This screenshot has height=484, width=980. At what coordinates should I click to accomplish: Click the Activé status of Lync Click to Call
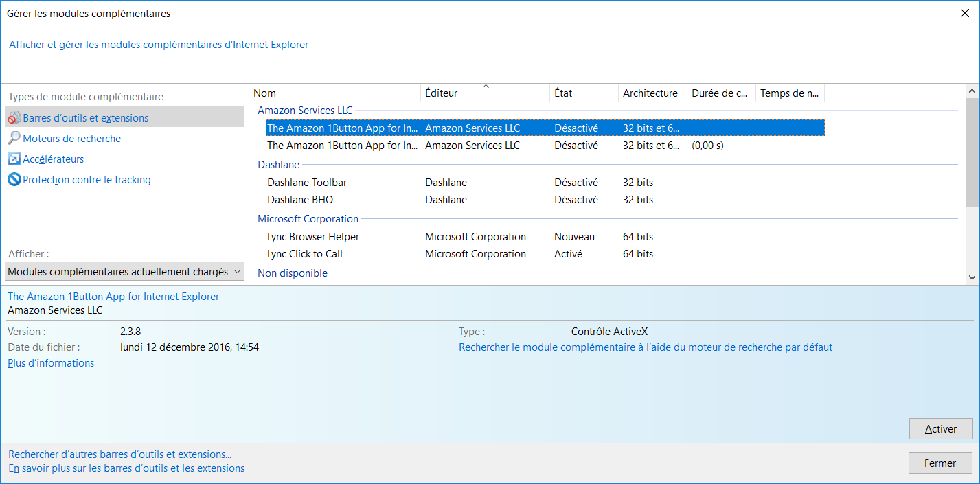(x=568, y=253)
